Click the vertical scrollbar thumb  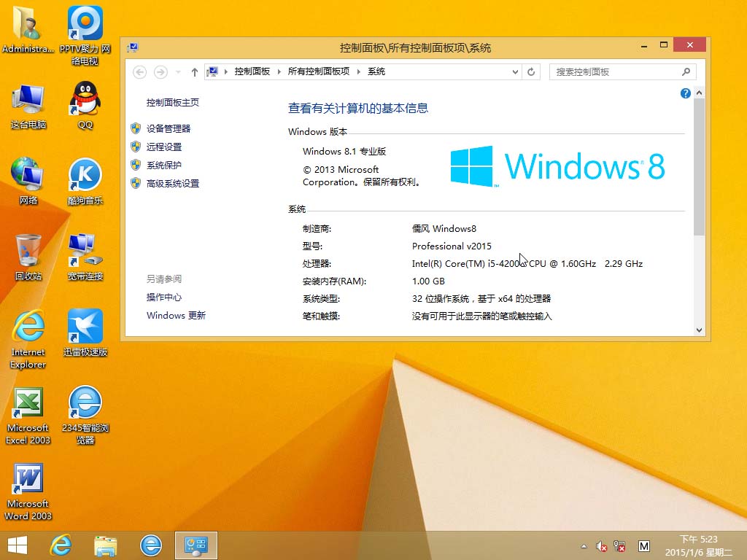tap(699, 167)
